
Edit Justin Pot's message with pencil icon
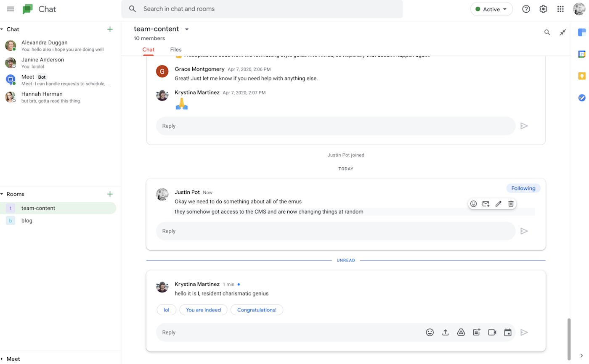pos(499,204)
